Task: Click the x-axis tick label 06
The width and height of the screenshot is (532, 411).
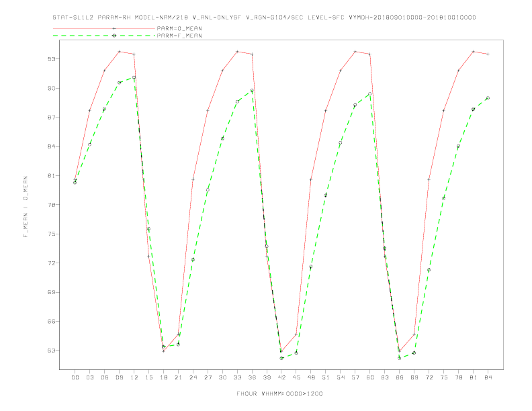Action: (x=105, y=377)
